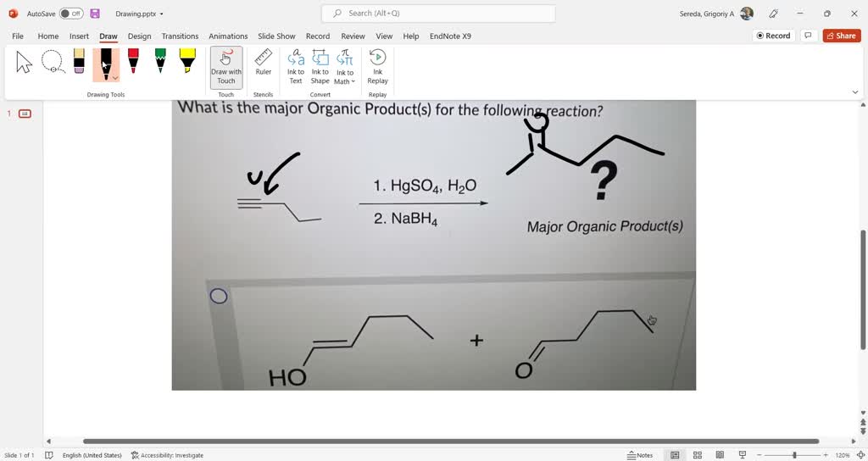The height and width of the screenshot is (461, 868).
Task: Select the radio button beside the answer
Action: click(x=219, y=296)
